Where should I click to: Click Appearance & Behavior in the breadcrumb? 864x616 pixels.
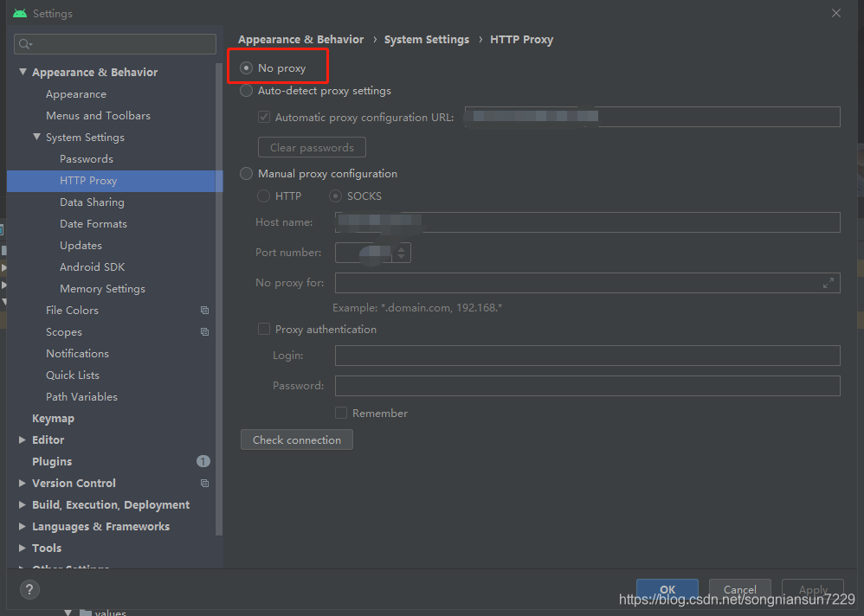[x=301, y=40]
